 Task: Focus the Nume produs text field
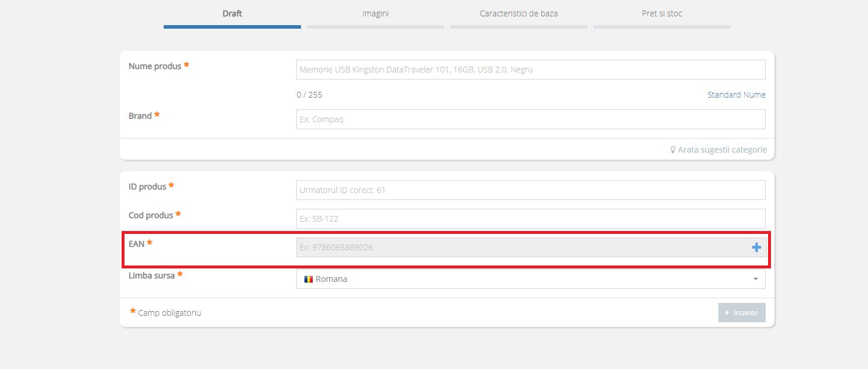tap(530, 70)
